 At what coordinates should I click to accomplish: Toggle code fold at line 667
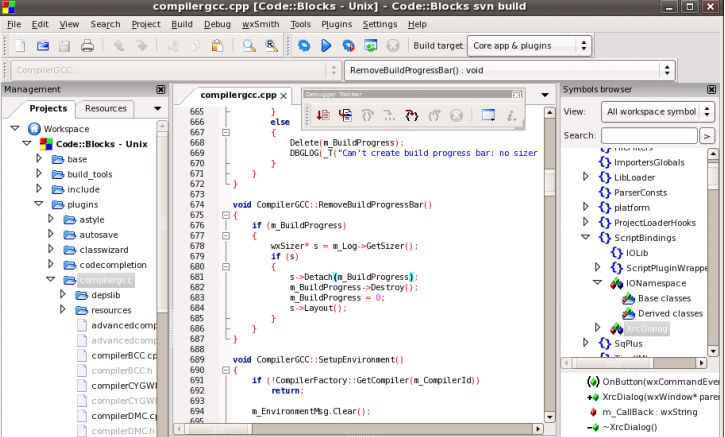pos(226,132)
